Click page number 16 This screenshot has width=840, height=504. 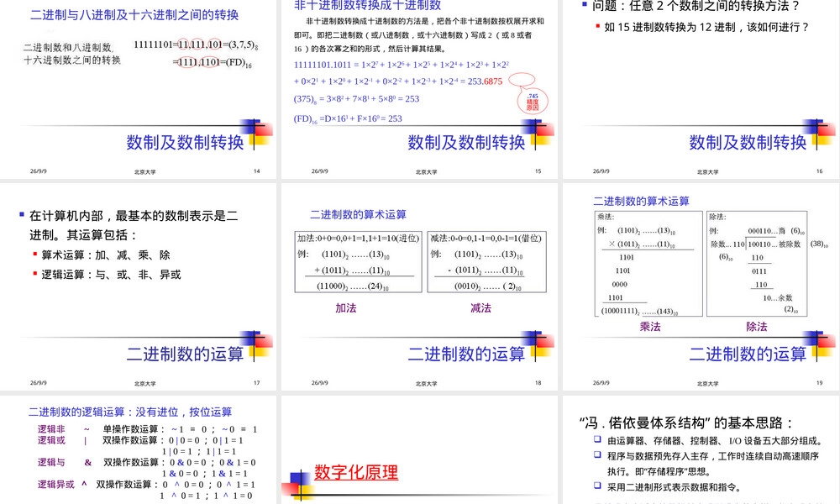click(x=819, y=171)
